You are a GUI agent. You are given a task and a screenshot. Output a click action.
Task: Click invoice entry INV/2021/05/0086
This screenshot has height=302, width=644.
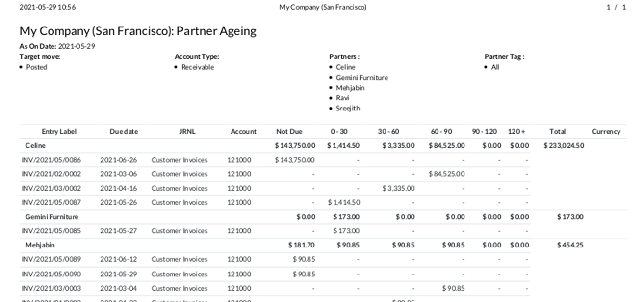coord(52,160)
